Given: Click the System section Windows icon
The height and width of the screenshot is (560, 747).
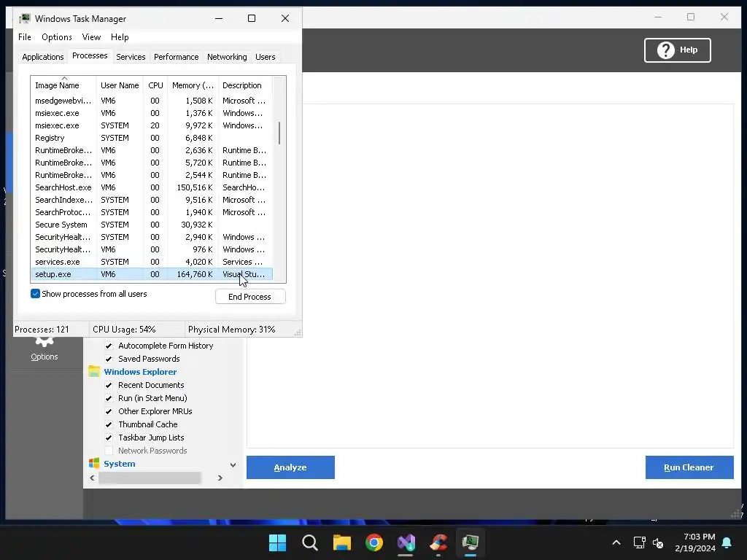Looking at the screenshot, I should pos(94,463).
